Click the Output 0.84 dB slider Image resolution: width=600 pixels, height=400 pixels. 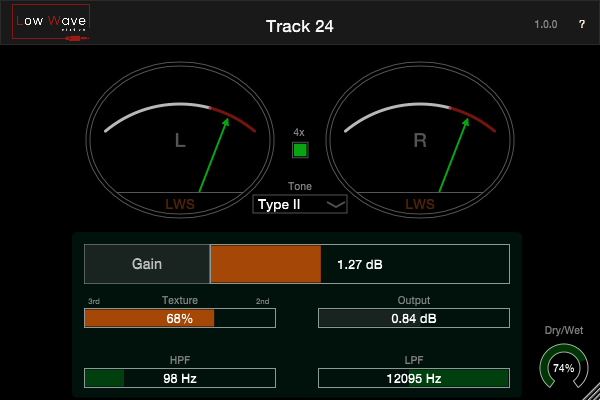pos(414,318)
